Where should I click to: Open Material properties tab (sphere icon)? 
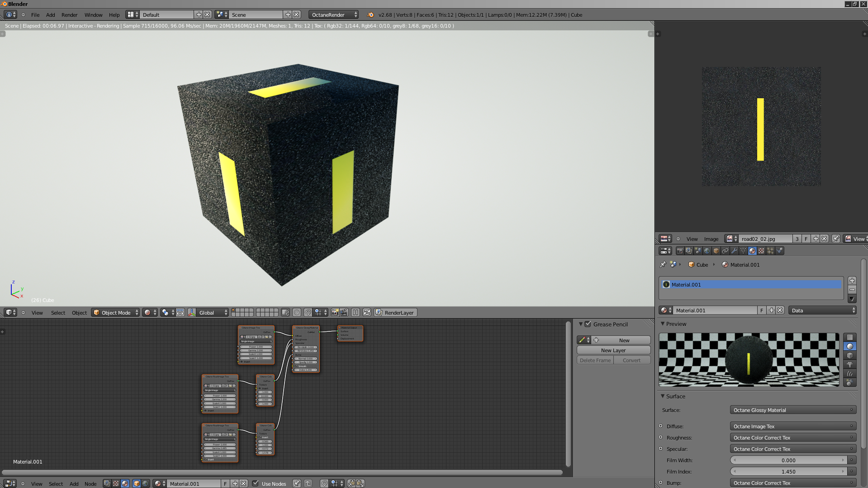pos(752,251)
